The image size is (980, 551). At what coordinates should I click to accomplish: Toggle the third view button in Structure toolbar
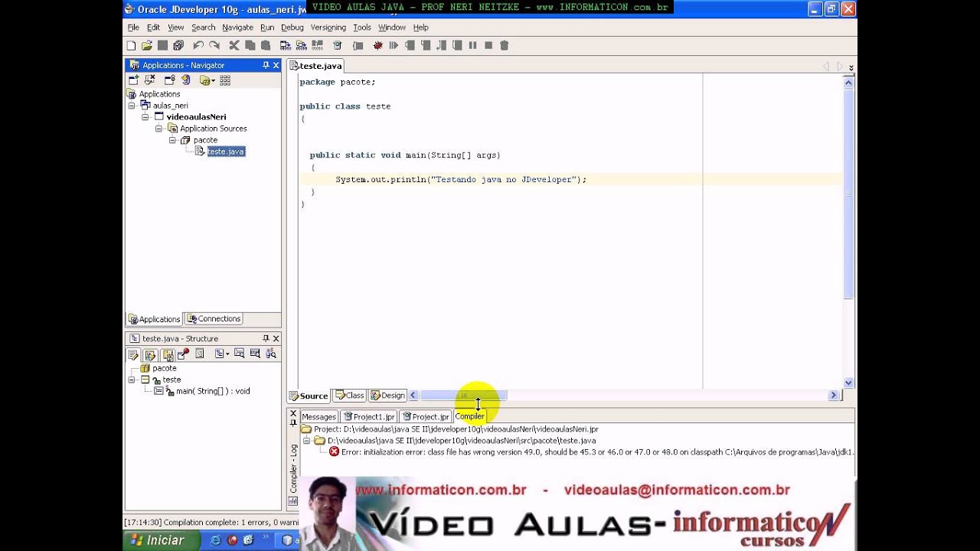tap(167, 354)
